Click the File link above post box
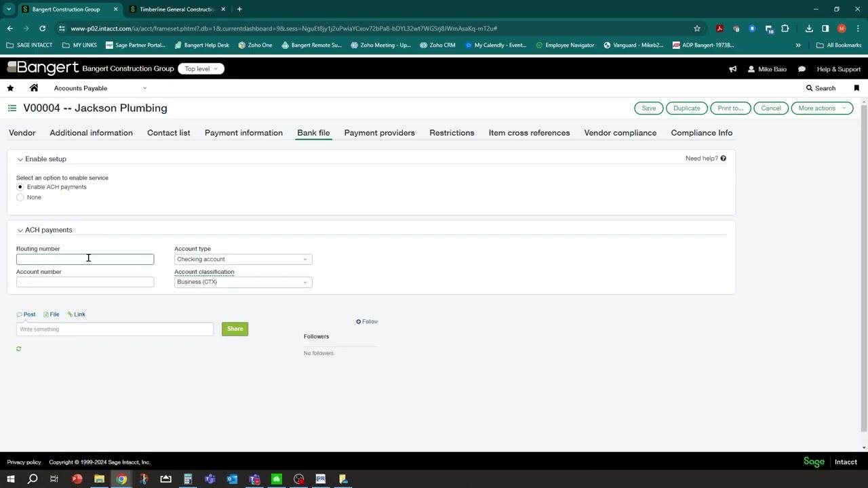This screenshot has height=488, width=868. 52,314
